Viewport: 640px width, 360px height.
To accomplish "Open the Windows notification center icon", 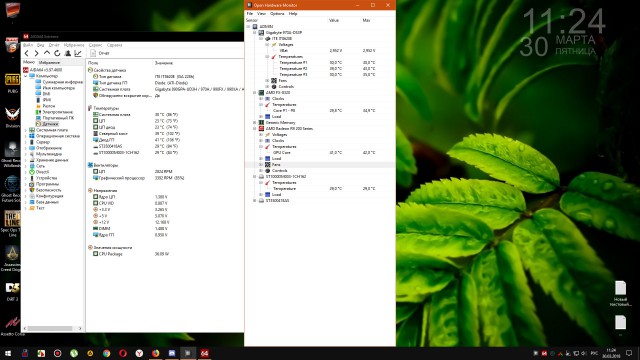I will tap(629, 353).
